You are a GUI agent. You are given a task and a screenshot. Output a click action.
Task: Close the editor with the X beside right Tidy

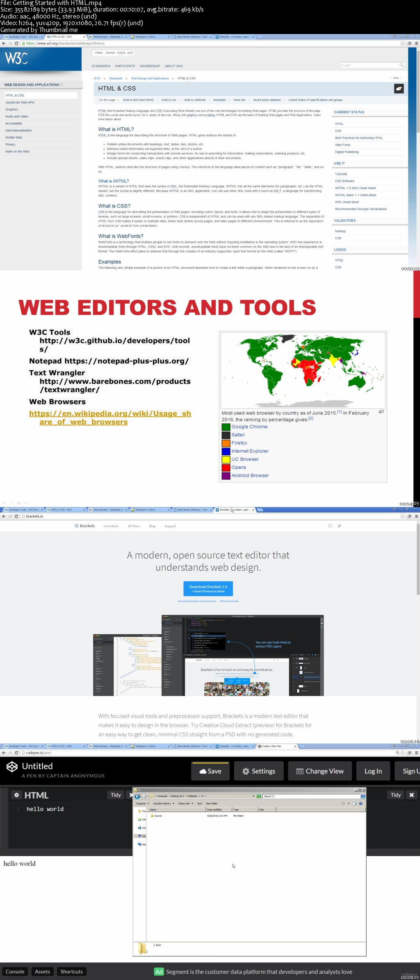[411, 795]
